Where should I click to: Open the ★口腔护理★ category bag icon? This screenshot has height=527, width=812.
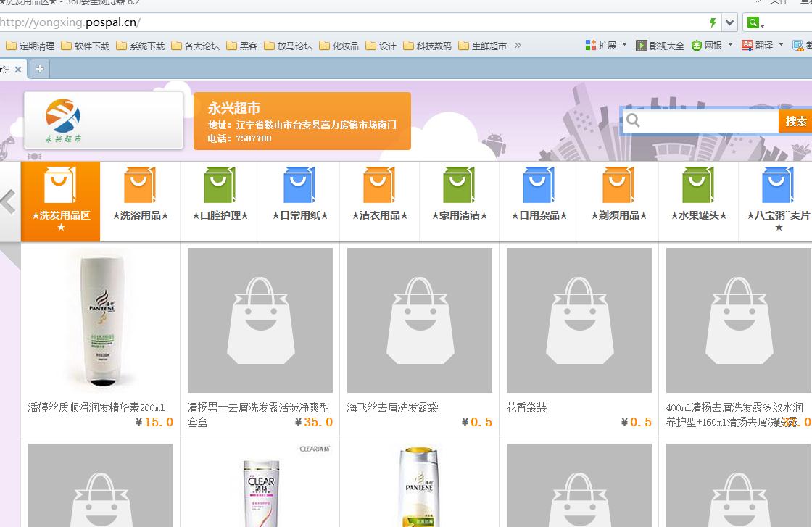coord(220,186)
